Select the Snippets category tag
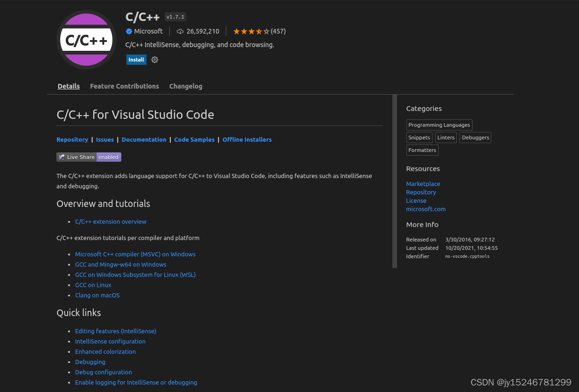The image size is (579, 392). pyautogui.click(x=419, y=138)
